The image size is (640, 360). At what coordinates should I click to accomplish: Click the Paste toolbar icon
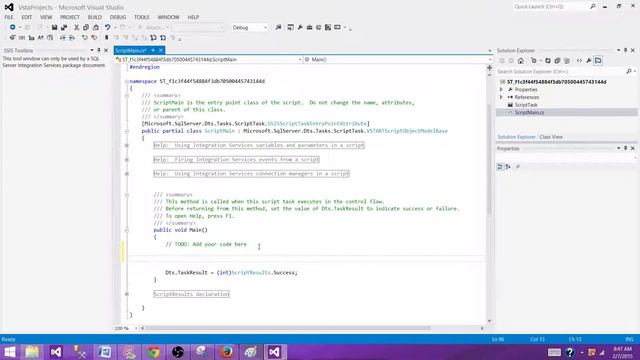(96, 27)
